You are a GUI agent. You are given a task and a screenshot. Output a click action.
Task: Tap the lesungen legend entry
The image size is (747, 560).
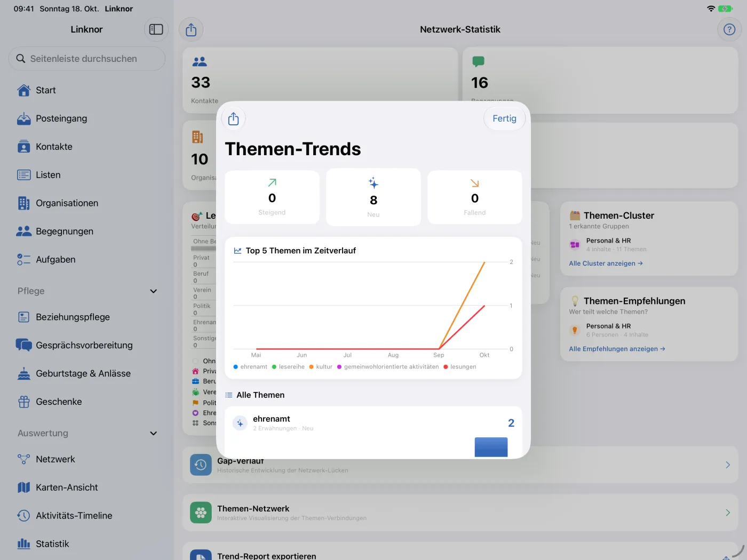click(460, 367)
